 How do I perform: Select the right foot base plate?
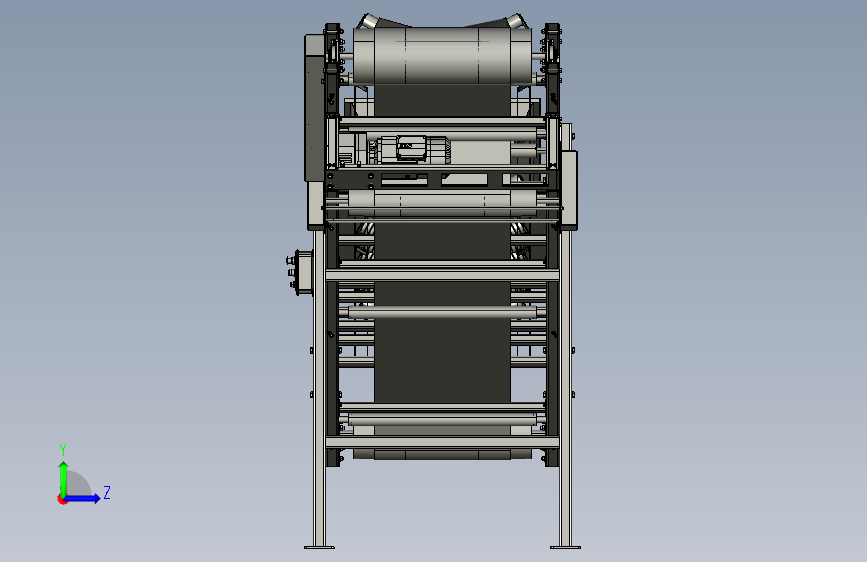click(x=565, y=547)
